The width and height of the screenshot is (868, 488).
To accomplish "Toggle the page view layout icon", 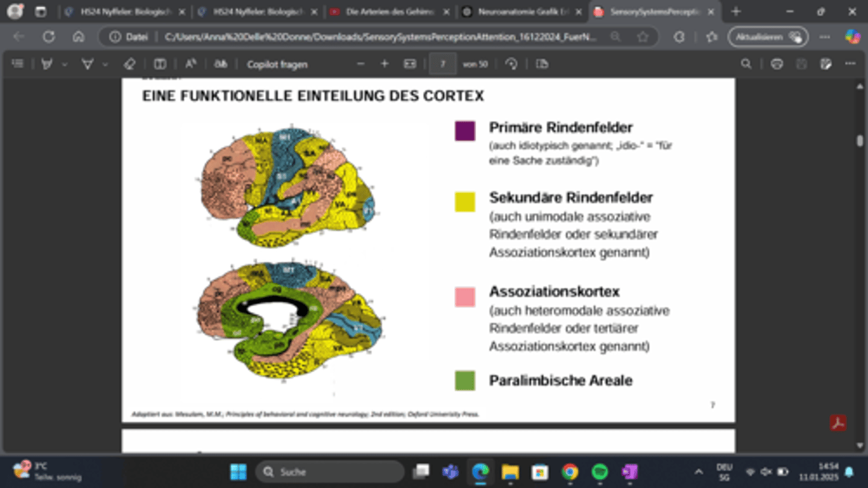I will pyautogui.click(x=160, y=64).
